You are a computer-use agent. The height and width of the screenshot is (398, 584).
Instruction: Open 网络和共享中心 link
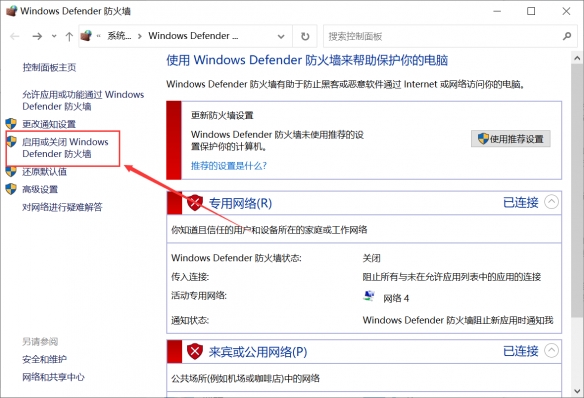[53, 377]
